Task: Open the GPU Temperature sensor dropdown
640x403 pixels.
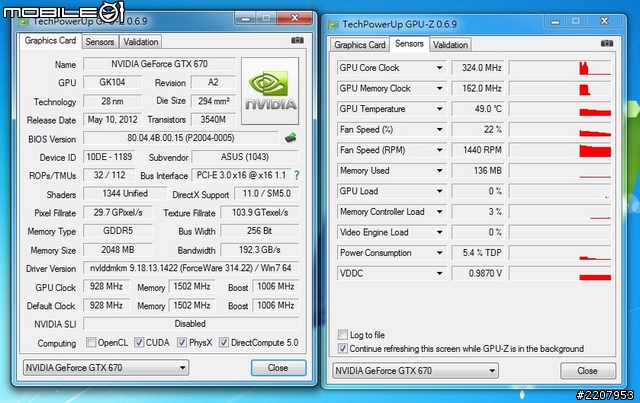Action: pos(440,109)
